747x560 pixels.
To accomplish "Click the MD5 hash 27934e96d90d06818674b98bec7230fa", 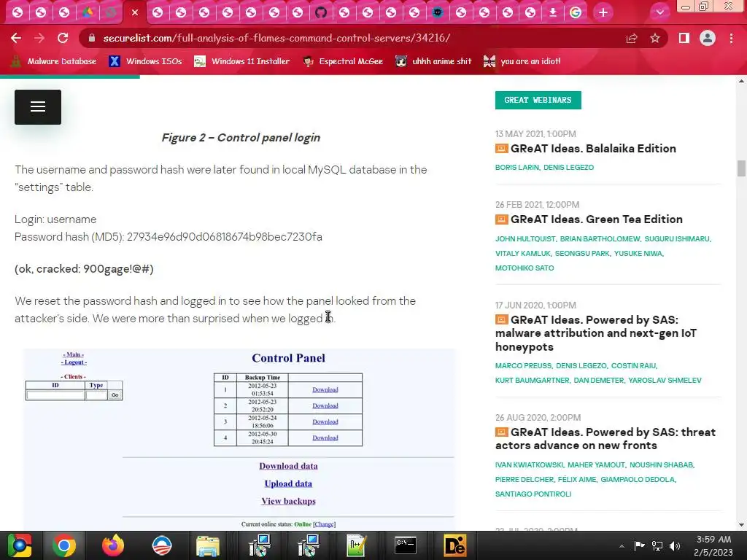I will 225,237.
